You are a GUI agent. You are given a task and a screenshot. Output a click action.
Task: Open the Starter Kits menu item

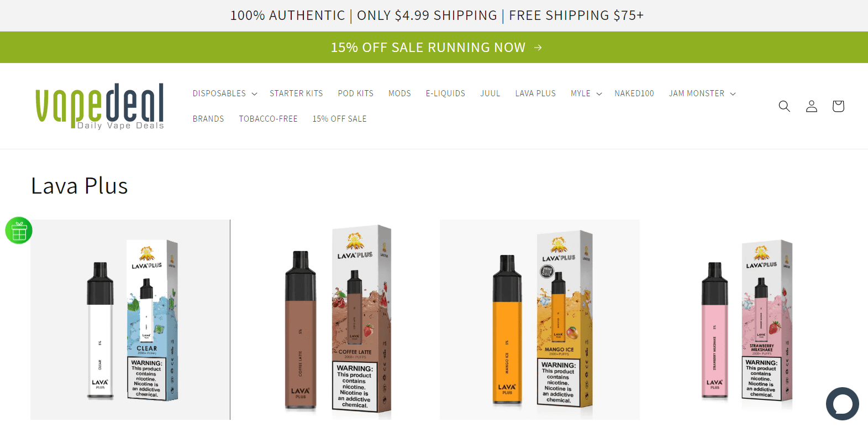pyautogui.click(x=296, y=93)
